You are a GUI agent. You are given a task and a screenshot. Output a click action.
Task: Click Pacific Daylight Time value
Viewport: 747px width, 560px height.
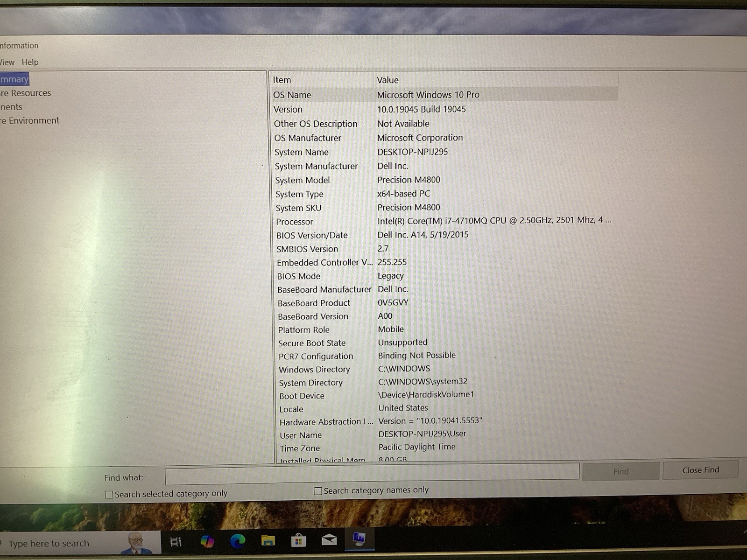click(x=417, y=447)
